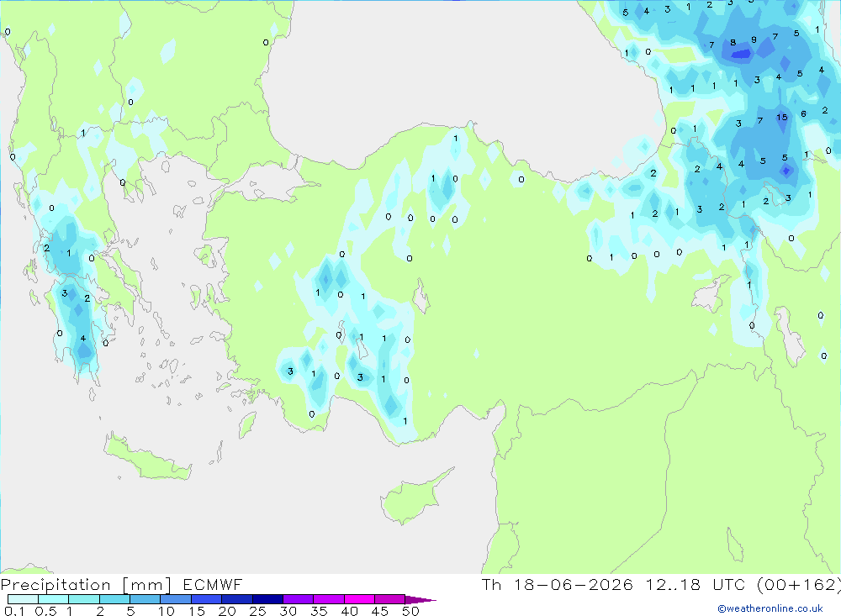
Task: Click the 15–20 mm royal blue legend swatch
Action: pos(206,599)
